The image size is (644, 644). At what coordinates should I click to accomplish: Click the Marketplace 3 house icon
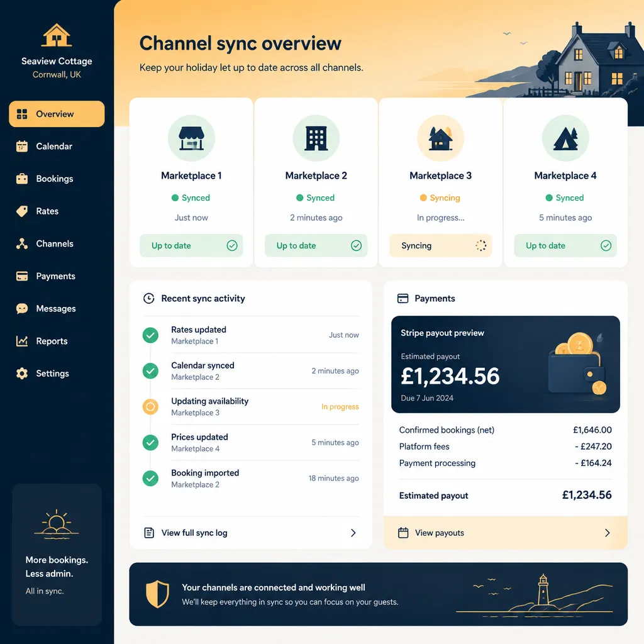(441, 138)
